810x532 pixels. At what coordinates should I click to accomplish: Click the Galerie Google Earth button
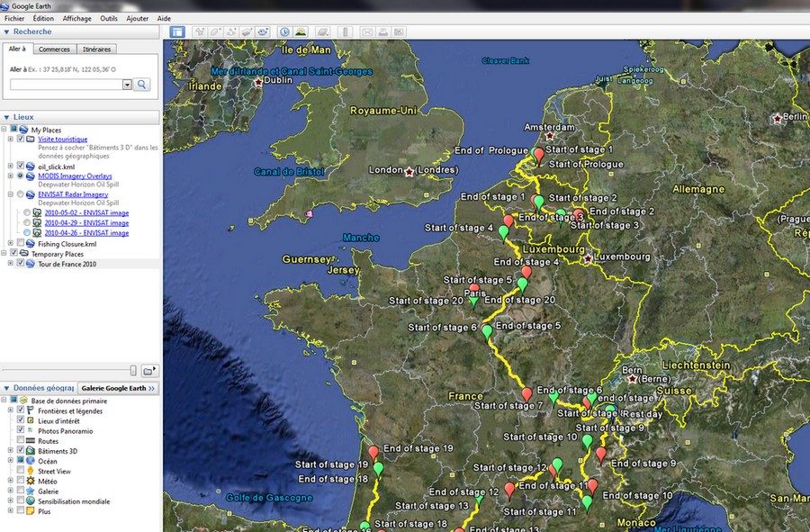117,388
